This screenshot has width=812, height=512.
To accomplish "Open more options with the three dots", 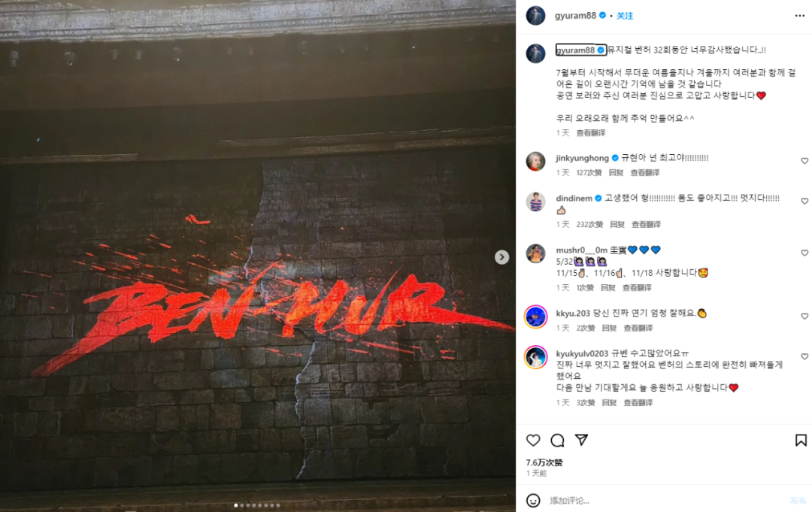I will [799, 16].
